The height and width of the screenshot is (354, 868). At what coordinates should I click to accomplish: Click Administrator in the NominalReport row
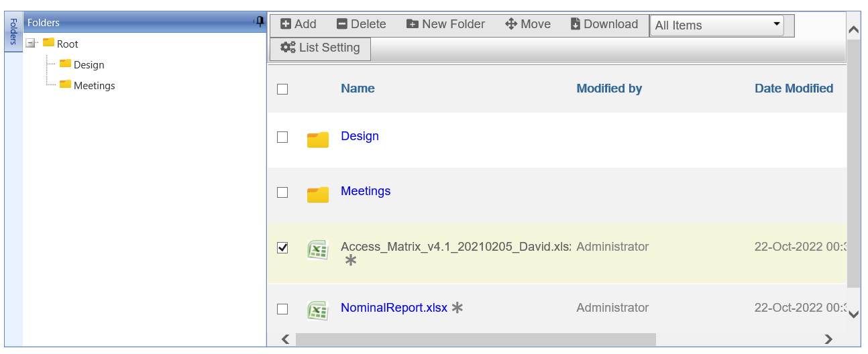pyautogui.click(x=612, y=308)
